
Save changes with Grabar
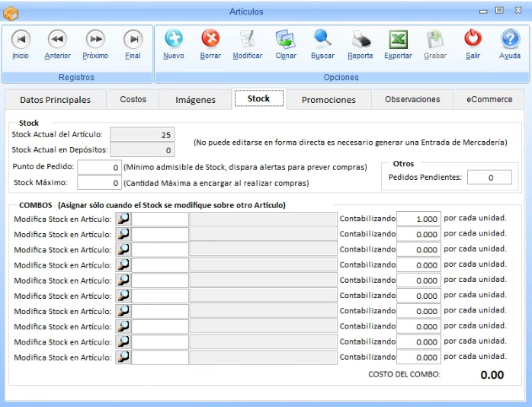[435, 44]
